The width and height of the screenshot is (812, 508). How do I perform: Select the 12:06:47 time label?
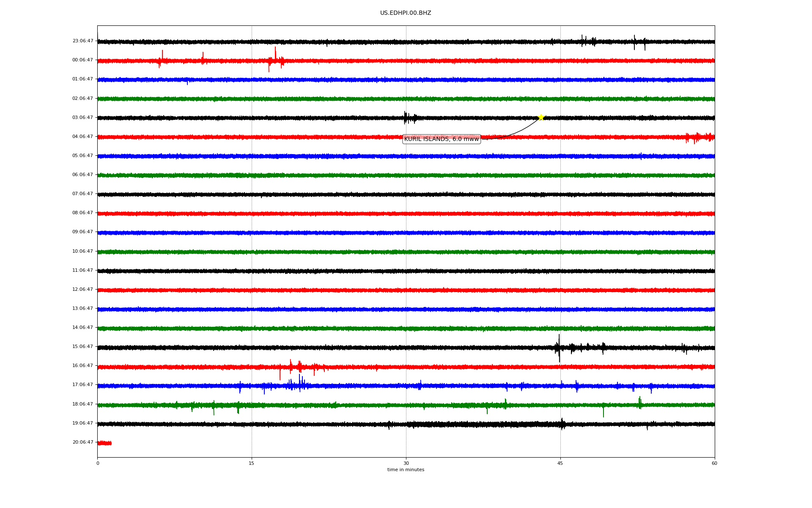point(83,290)
